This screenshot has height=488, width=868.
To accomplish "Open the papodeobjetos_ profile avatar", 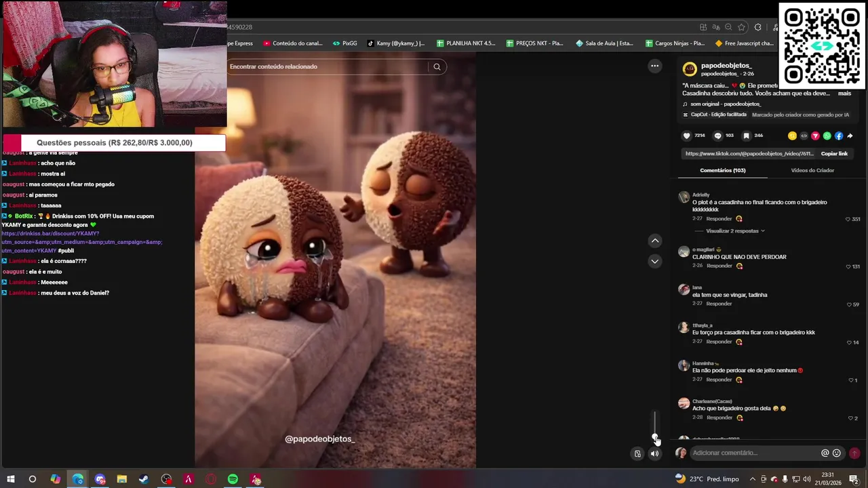I will click(x=690, y=68).
